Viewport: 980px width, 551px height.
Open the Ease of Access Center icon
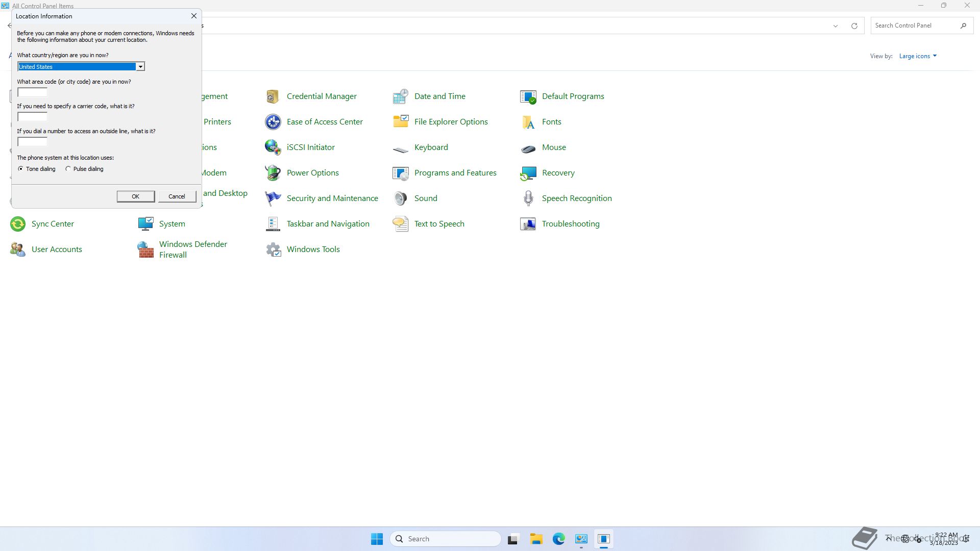273,122
